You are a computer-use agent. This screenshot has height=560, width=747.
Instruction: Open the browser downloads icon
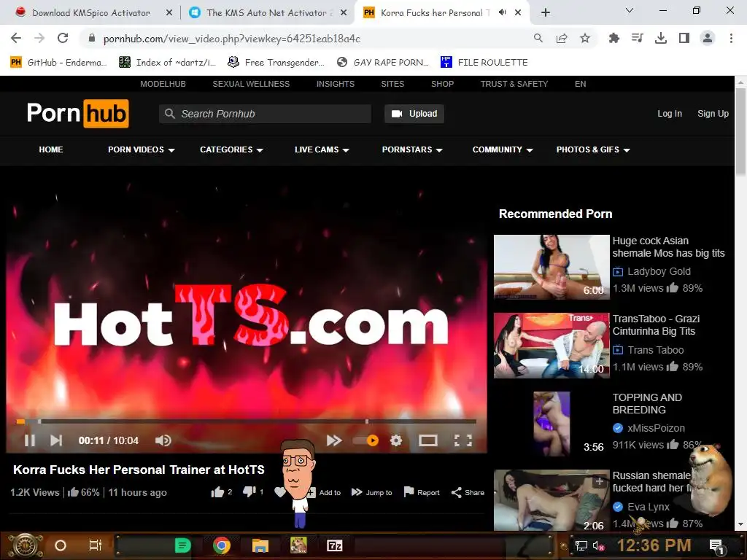click(661, 38)
